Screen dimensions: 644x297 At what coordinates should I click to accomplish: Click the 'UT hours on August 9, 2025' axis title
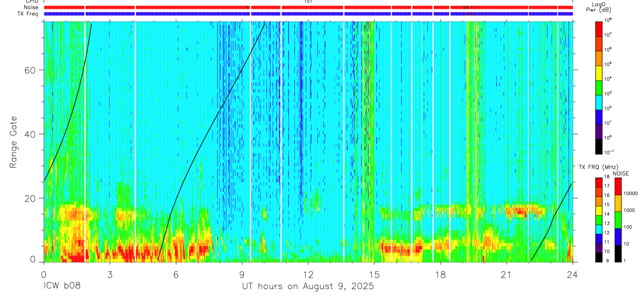coord(308,287)
